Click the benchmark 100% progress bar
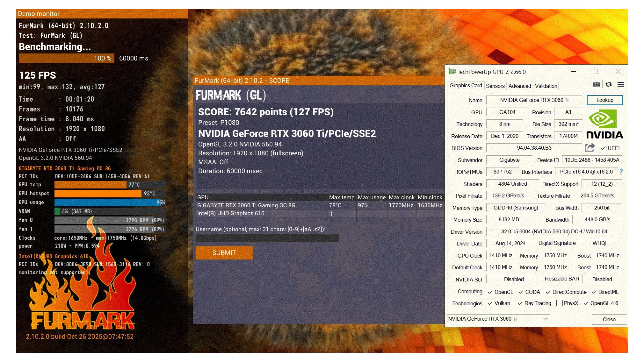644x362 pixels. coord(66,58)
